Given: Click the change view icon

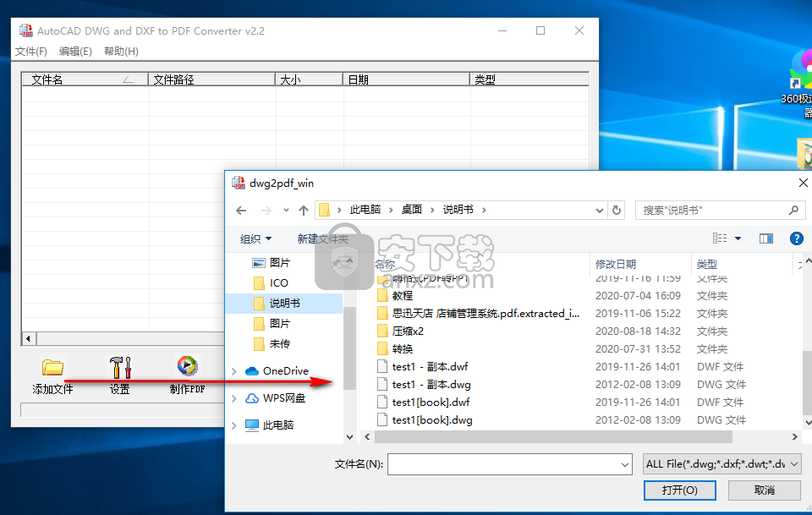Looking at the screenshot, I should pos(720,238).
